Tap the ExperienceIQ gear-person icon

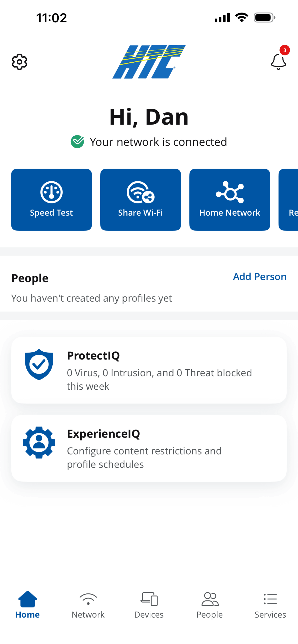(x=39, y=442)
